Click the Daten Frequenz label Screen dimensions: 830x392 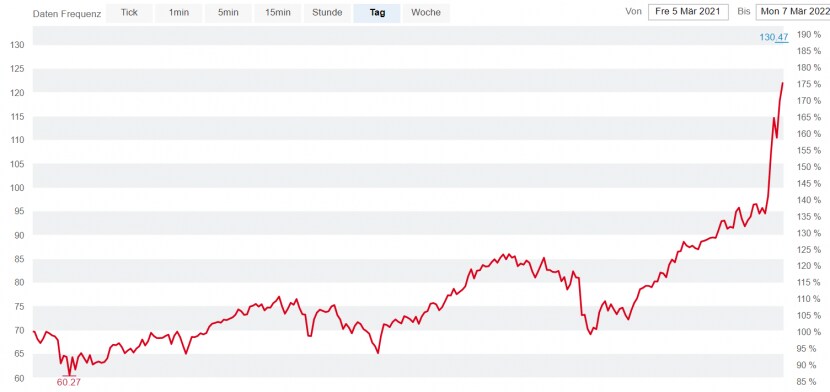(67, 14)
